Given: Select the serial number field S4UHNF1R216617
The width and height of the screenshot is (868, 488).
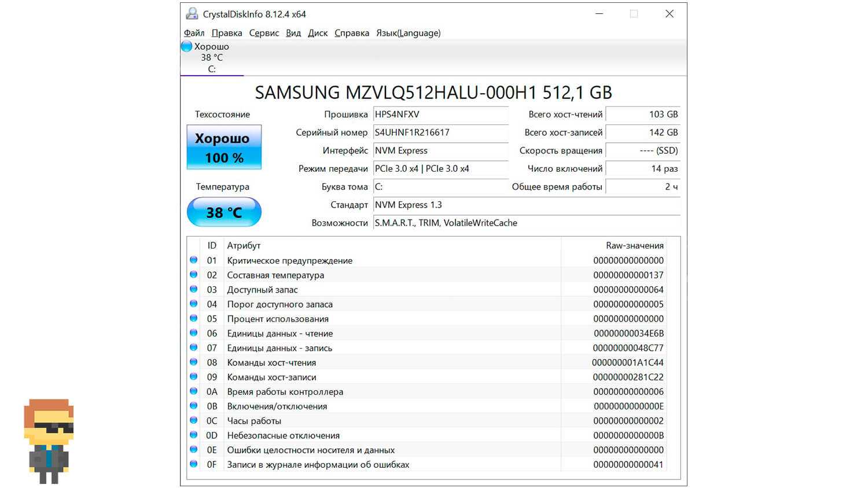Looking at the screenshot, I should (440, 132).
